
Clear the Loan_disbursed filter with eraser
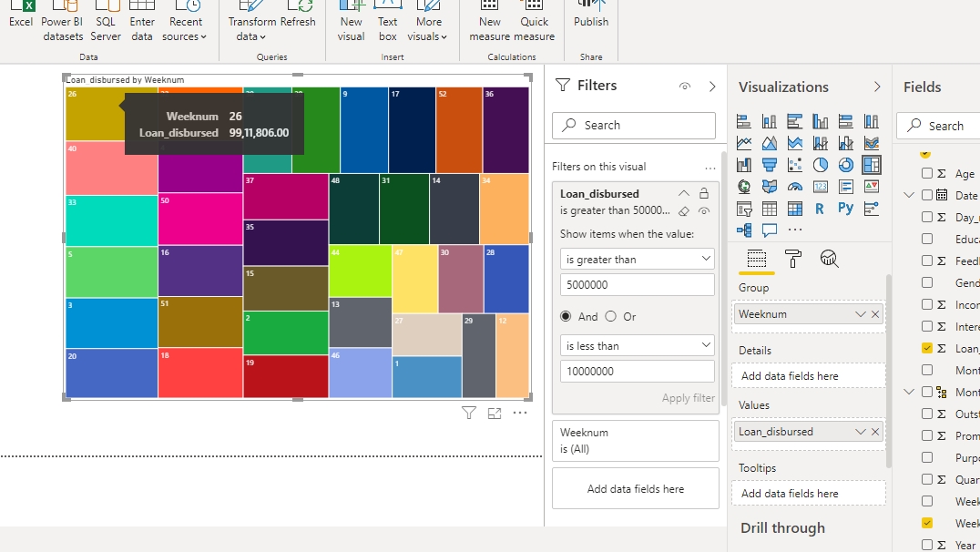[x=684, y=211]
